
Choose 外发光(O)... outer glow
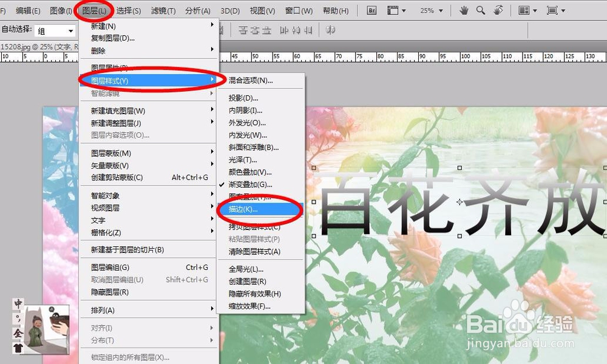[247, 123]
